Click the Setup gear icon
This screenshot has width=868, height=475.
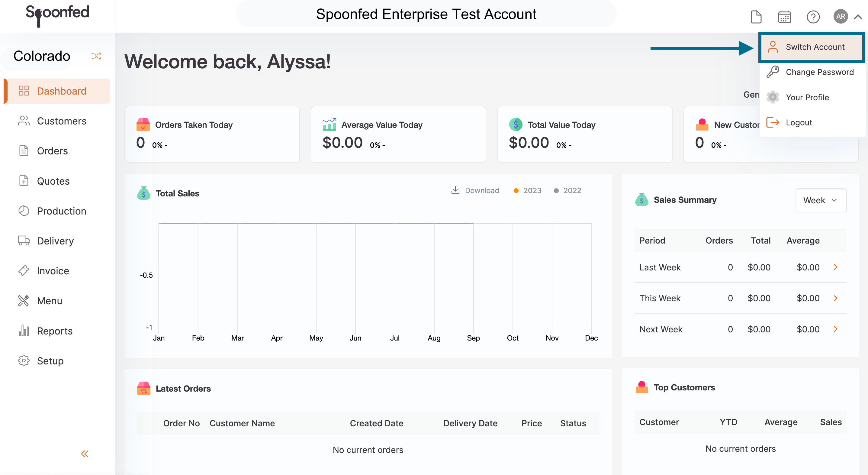click(24, 360)
